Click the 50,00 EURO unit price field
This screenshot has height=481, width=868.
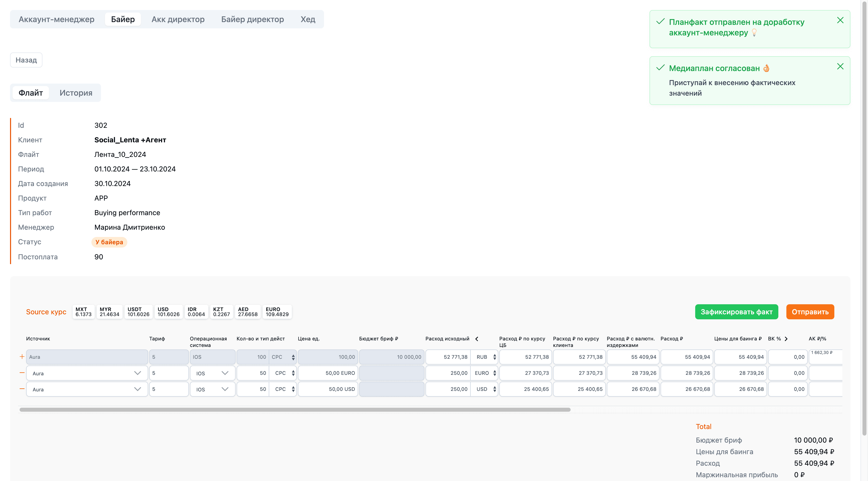pos(328,373)
